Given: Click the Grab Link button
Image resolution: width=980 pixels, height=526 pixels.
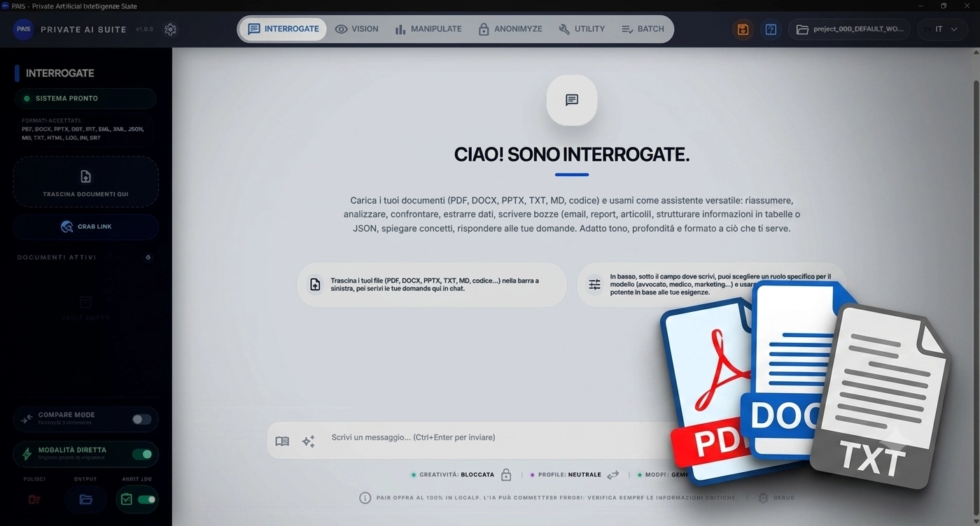Looking at the screenshot, I should 85,227.
